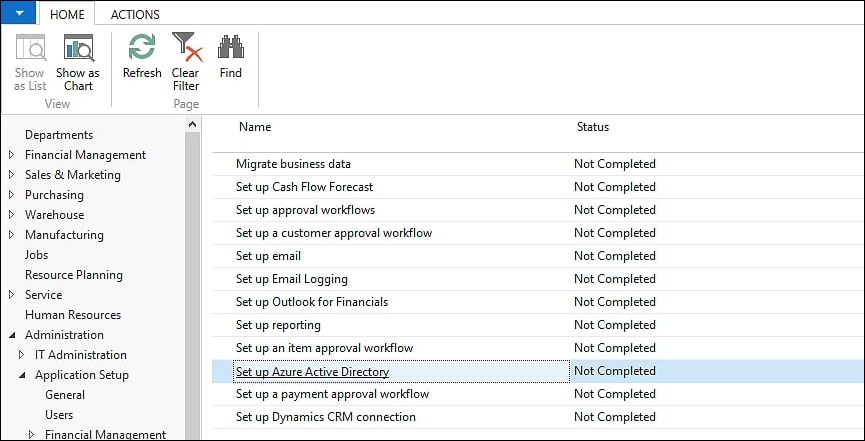Open the blue application menu dropdown
The height and width of the screenshot is (441, 865).
[19, 13]
